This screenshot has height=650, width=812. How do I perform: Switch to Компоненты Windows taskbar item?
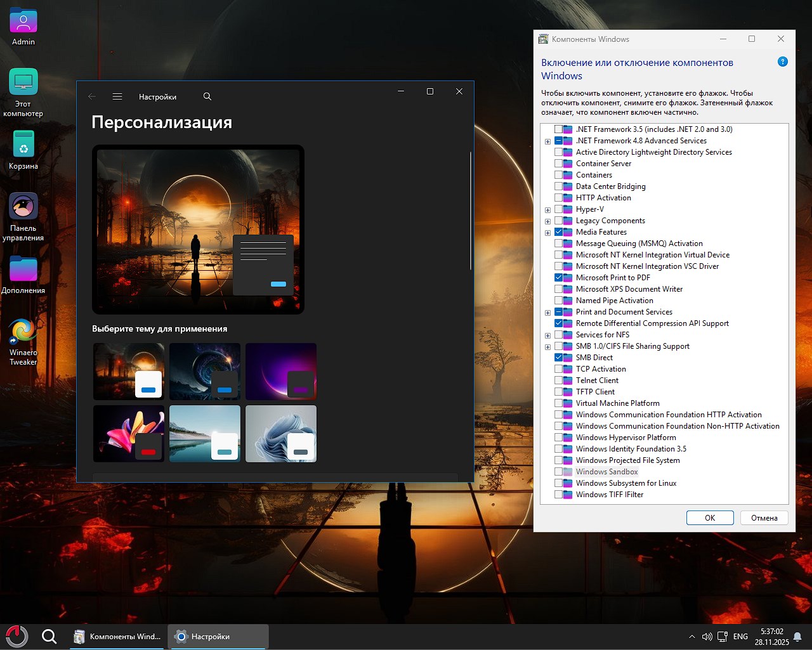[118, 637]
